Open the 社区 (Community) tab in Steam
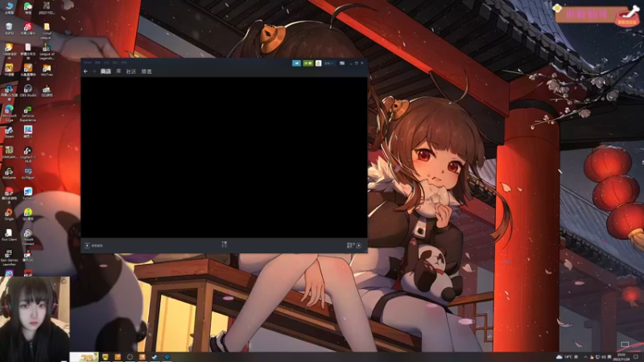The width and height of the screenshot is (644, 362). click(131, 72)
